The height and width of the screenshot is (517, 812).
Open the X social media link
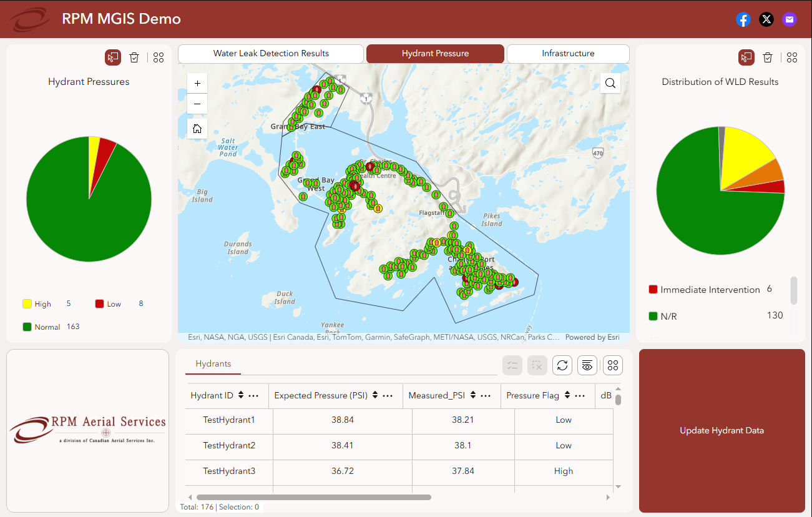(x=766, y=19)
